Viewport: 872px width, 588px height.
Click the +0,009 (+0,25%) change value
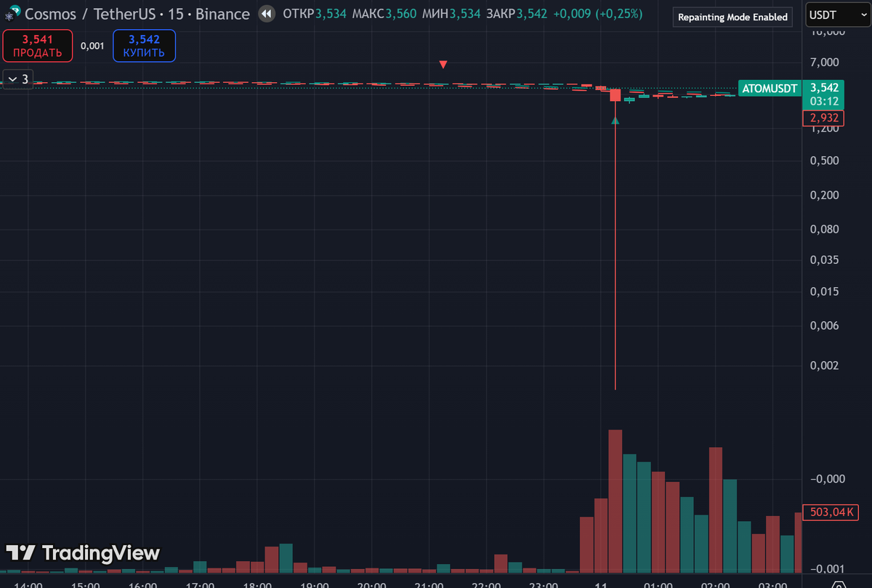click(x=599, y=14)
